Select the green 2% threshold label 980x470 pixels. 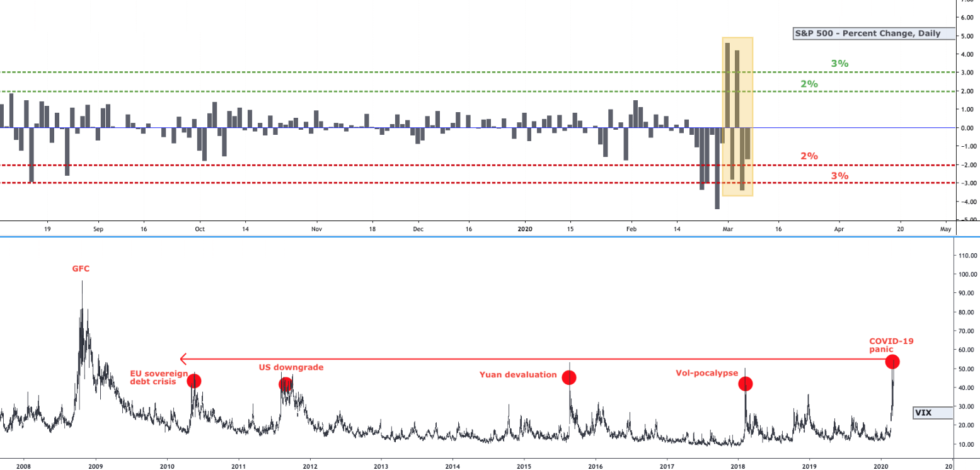click(809, 84)
